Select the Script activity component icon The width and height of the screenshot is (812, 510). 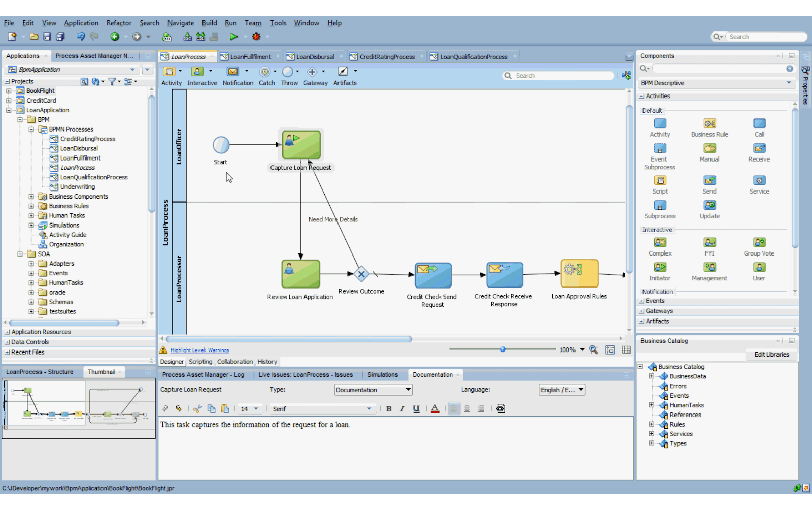tap(660, 180)
